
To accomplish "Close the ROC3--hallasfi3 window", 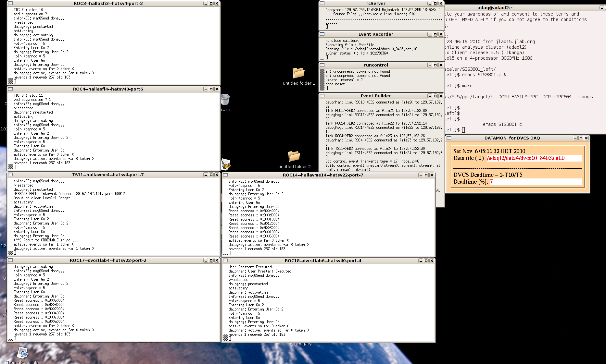I will [217, 3].
